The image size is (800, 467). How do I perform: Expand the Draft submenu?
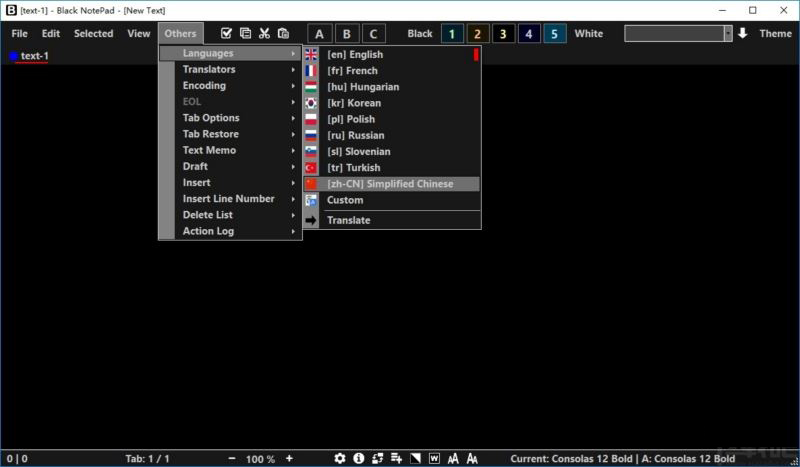[x=231, y=166]
